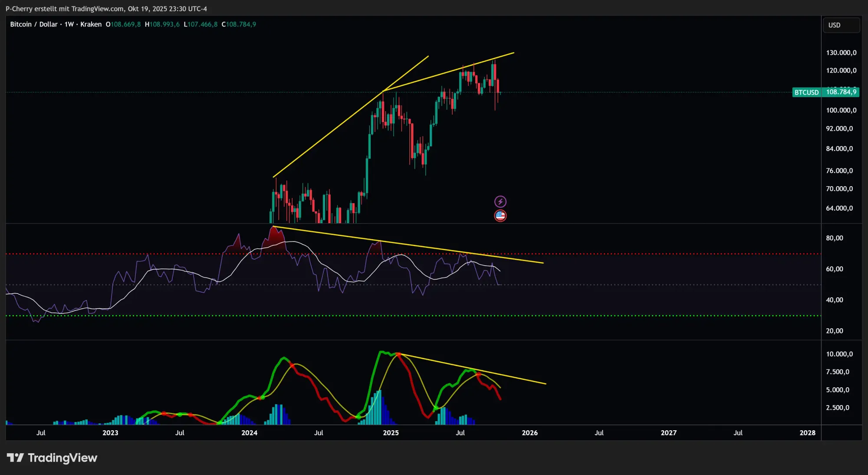Click the US flag economic event icon

point(500,215)
